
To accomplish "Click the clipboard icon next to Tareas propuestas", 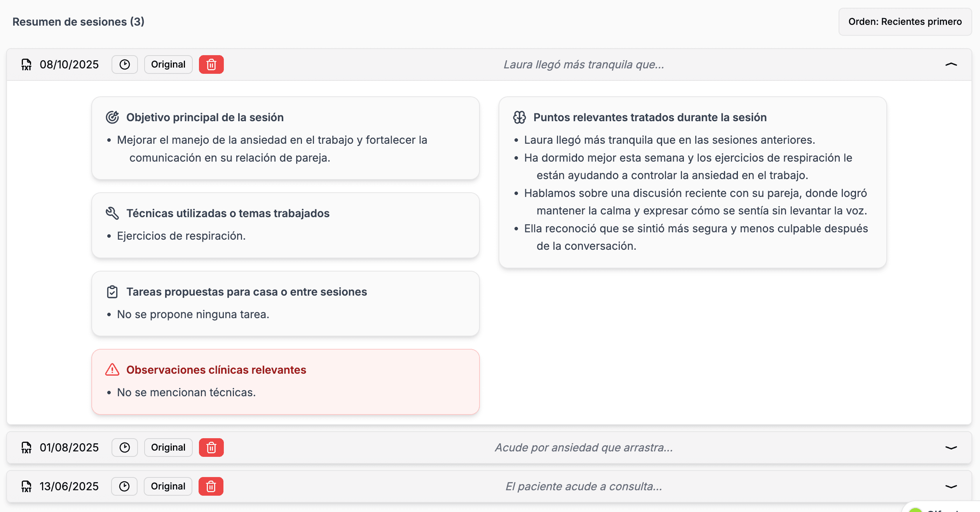I will tap(112, 291).
